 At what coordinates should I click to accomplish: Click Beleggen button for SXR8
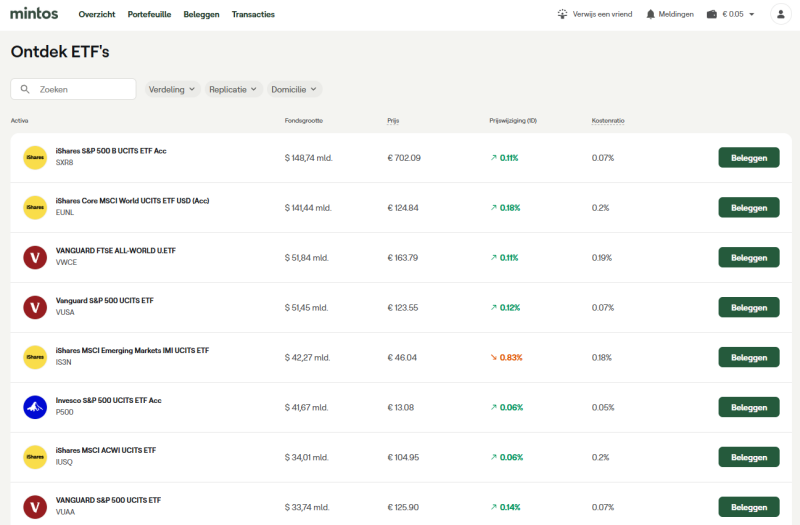coord(749,158)
